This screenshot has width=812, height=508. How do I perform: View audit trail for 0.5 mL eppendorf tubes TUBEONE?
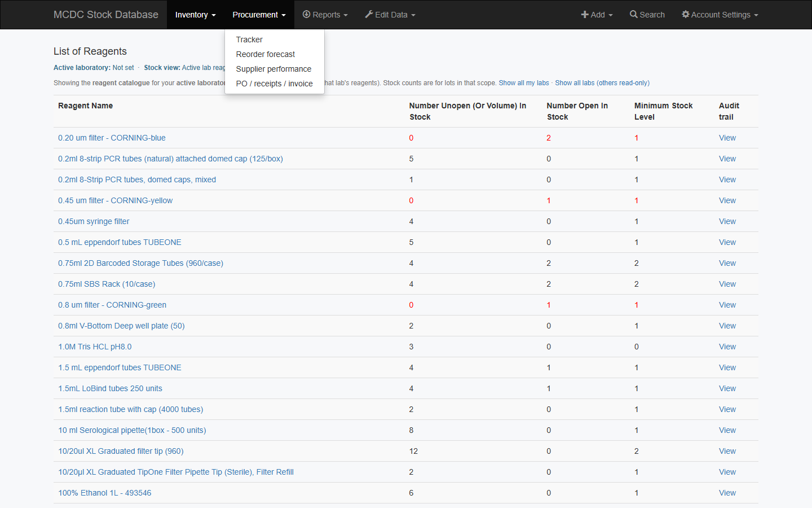(x=727, y=242)
